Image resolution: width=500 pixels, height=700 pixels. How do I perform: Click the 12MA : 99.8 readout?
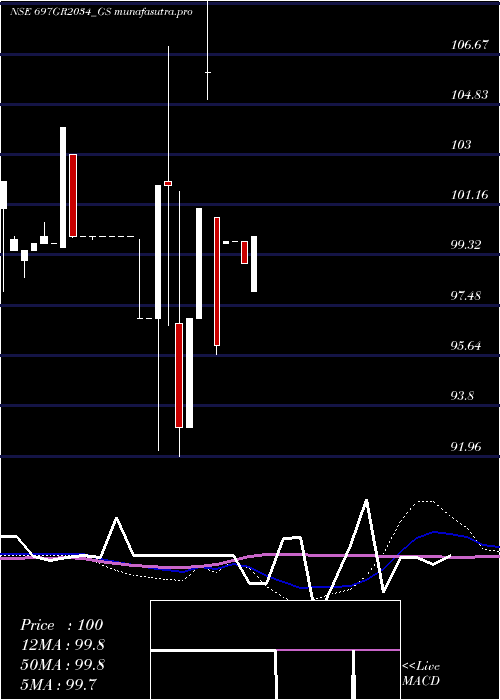coord(62,645)
